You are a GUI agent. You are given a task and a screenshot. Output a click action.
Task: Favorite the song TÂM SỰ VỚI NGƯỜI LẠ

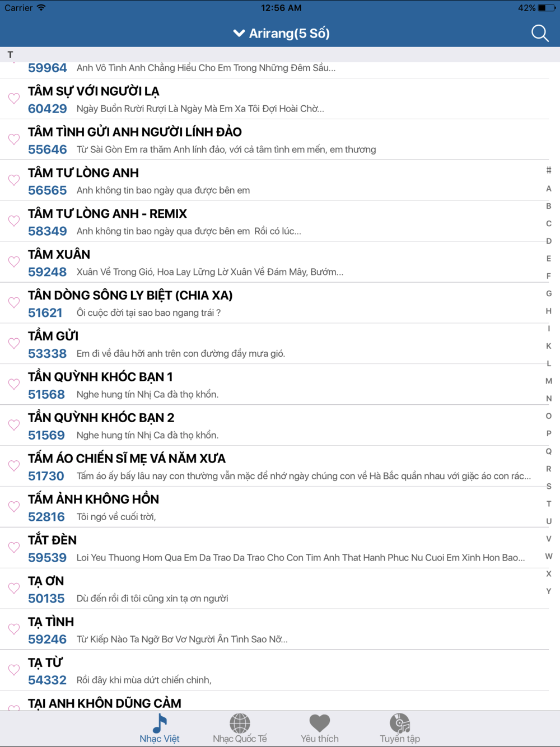(14, 99)
